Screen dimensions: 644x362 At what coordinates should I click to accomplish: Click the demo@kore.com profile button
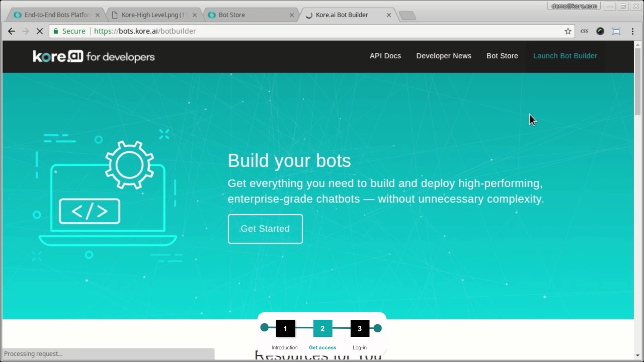pos(574,6)
